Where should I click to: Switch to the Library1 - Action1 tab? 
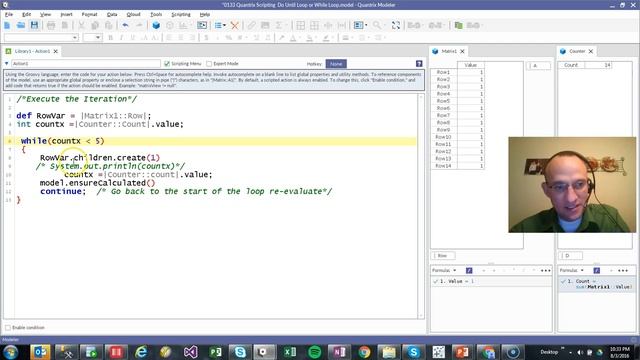[x=32, y=51]
